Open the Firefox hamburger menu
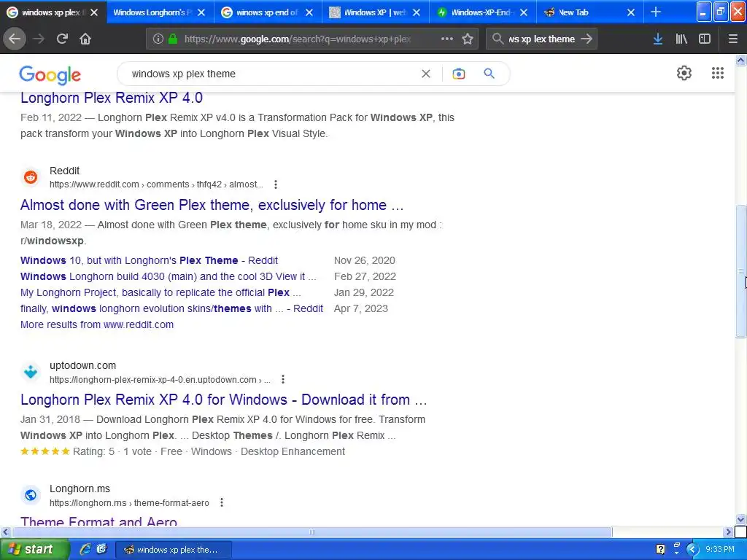747x560 pixels. (732, 39)
